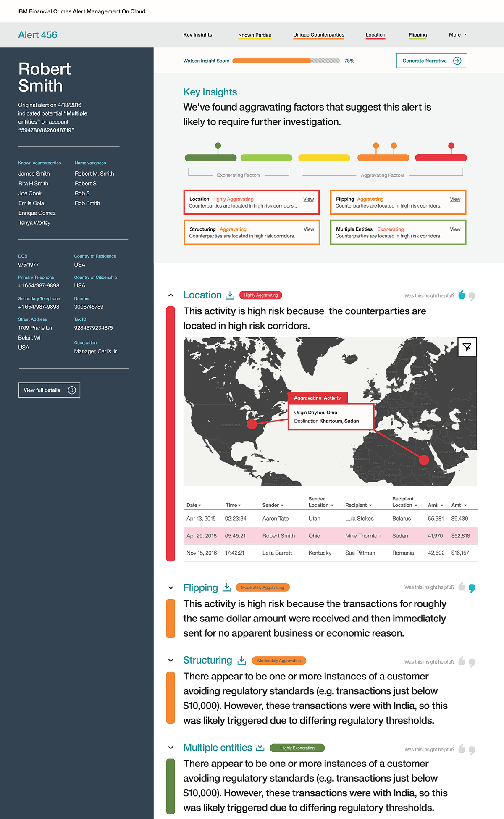The height and width of the screenshot is (819, 504).
Task: Open the More dropdown menu
Action: click(457, 35)
